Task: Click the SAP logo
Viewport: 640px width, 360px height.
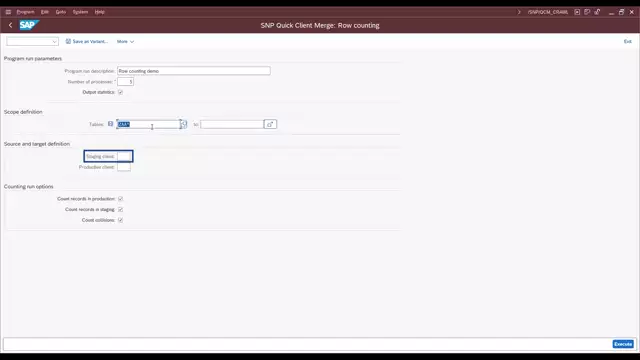Action: tap(29, 25)
